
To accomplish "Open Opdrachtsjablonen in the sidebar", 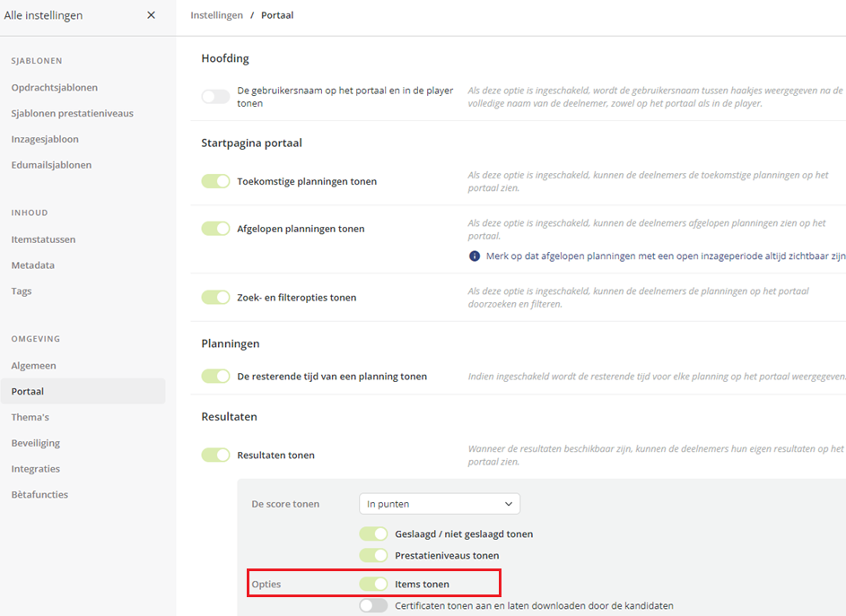I will click(55, 87).
